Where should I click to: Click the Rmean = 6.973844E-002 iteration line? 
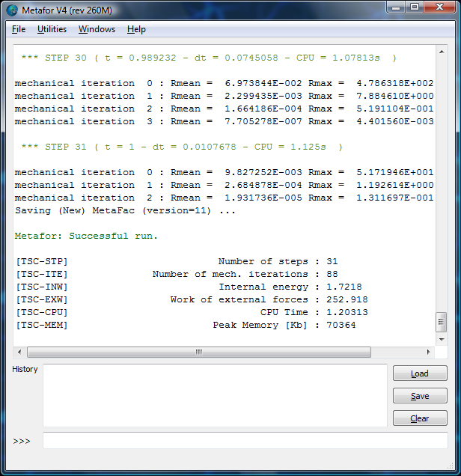(224, 83)
